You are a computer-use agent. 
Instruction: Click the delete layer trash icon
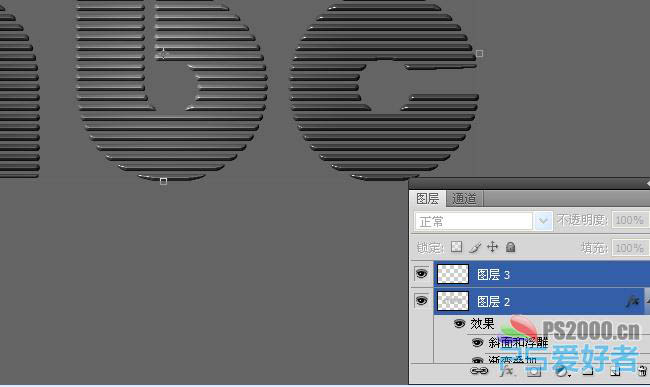[643, 371]
